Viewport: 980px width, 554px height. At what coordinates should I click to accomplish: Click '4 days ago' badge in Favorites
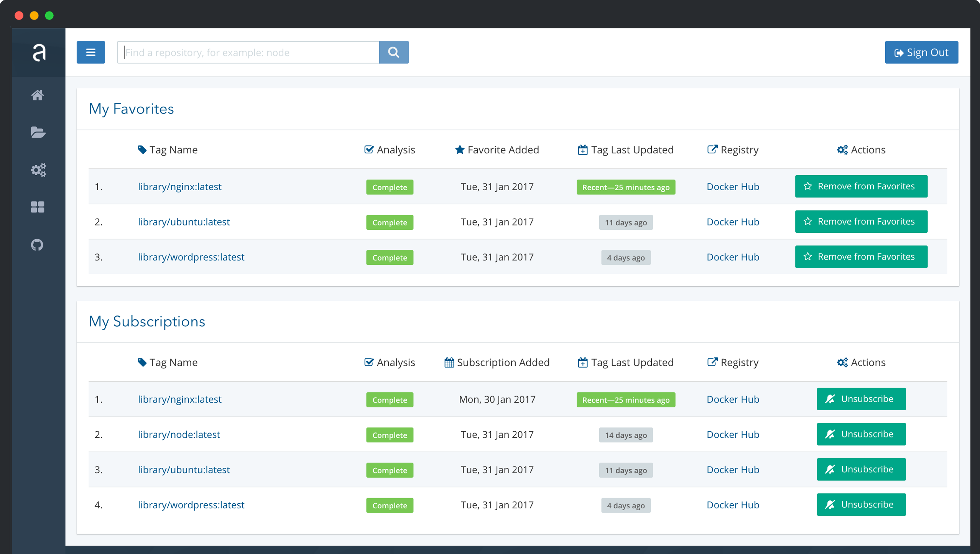click(626, 258)
